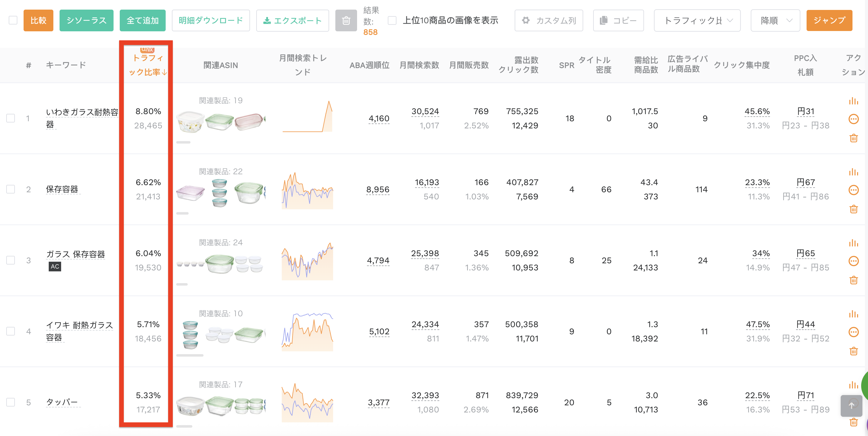The image size is (868, 436).
Task: Click the 全て追加 button
Action: [142, 20]
